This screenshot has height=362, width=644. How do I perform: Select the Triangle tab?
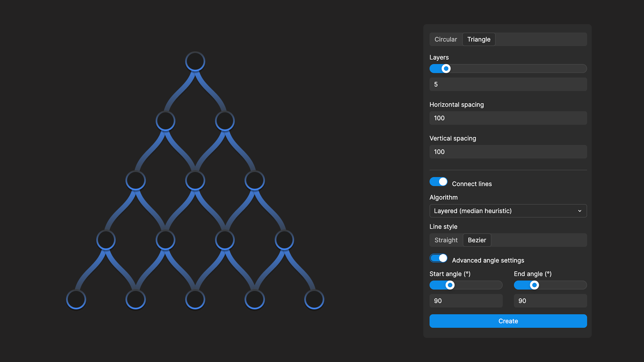click(x=479, y=39)
